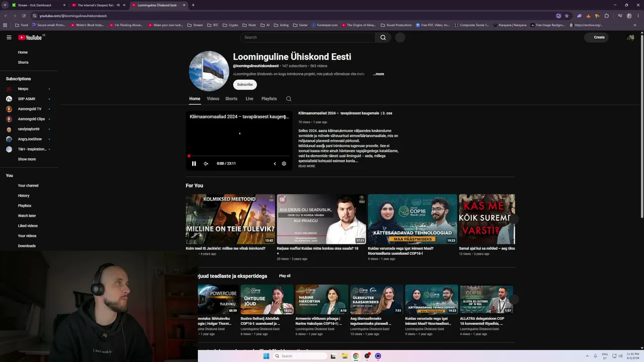Open the new tab plus button
The height and width of the screenshot is (362, 644).
[x=193, y=5]
